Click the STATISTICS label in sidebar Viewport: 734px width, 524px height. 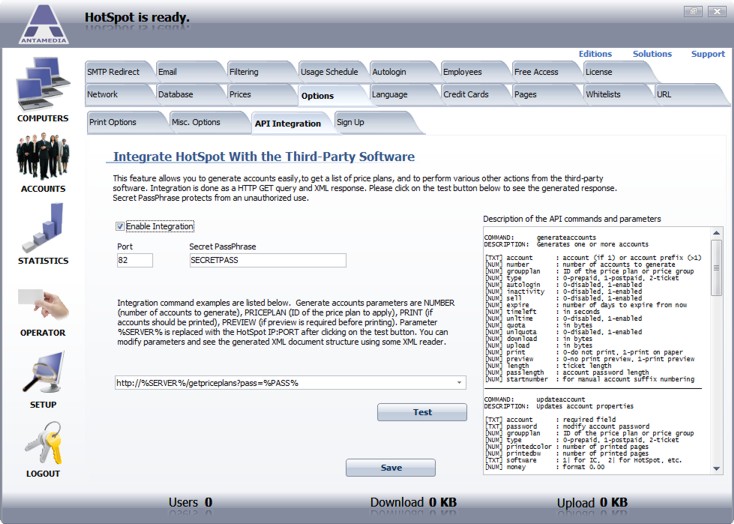click(x=43, y=261)
